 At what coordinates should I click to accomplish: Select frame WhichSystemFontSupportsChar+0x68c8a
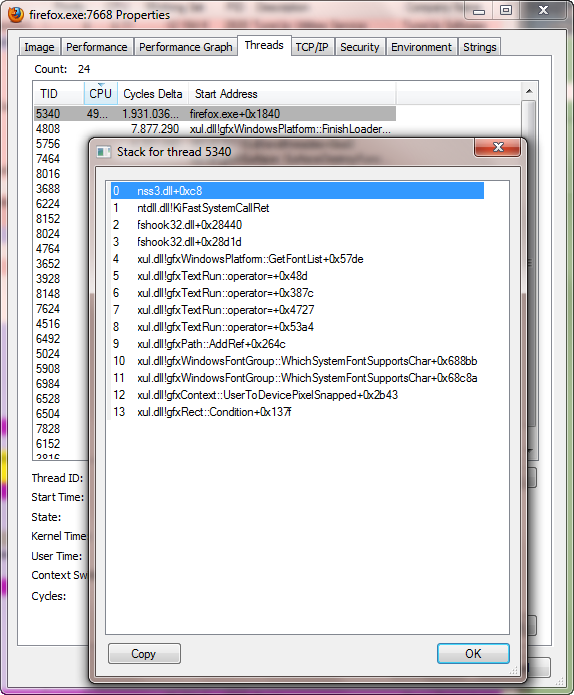click(x=297, y=378)
